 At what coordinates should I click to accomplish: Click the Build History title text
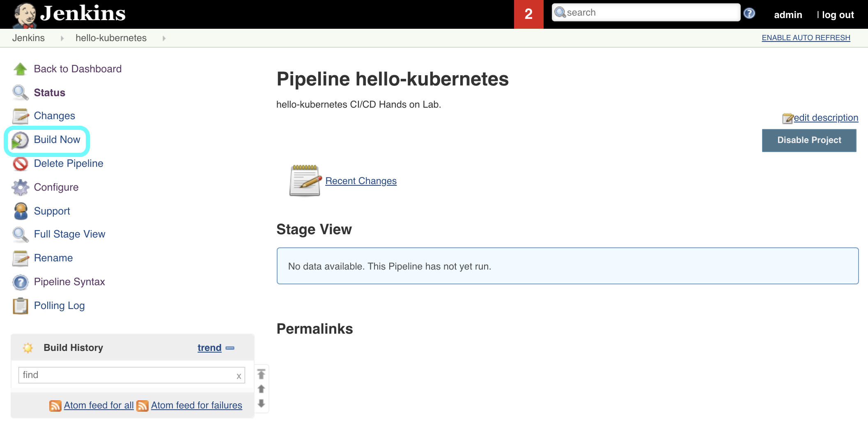(73, 348)
